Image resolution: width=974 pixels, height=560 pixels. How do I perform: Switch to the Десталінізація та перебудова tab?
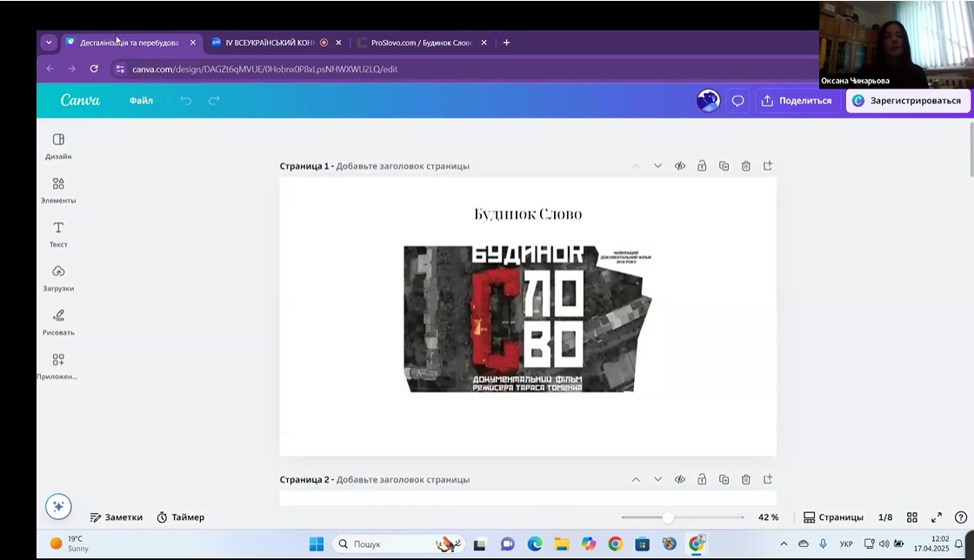[129, 43]
